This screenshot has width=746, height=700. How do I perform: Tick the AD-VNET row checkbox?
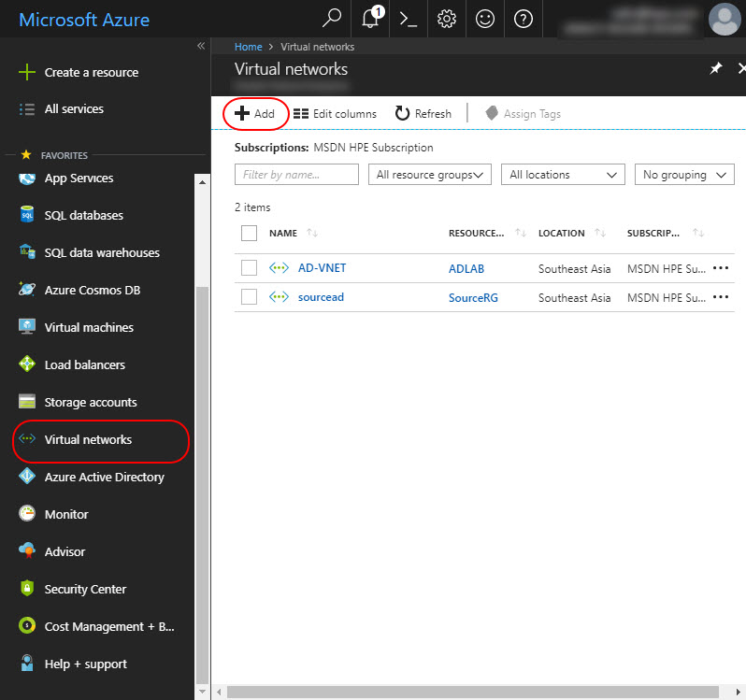click(249, 268)
